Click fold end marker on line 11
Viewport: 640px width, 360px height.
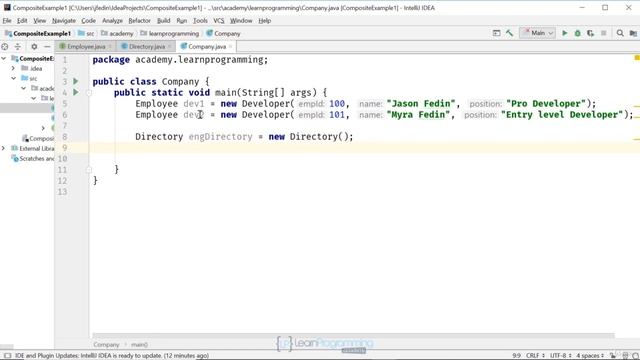point(89,169)
